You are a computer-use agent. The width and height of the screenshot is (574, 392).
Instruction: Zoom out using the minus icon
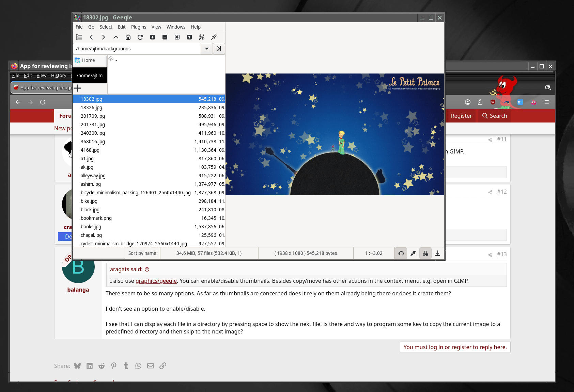click(165, 37)
